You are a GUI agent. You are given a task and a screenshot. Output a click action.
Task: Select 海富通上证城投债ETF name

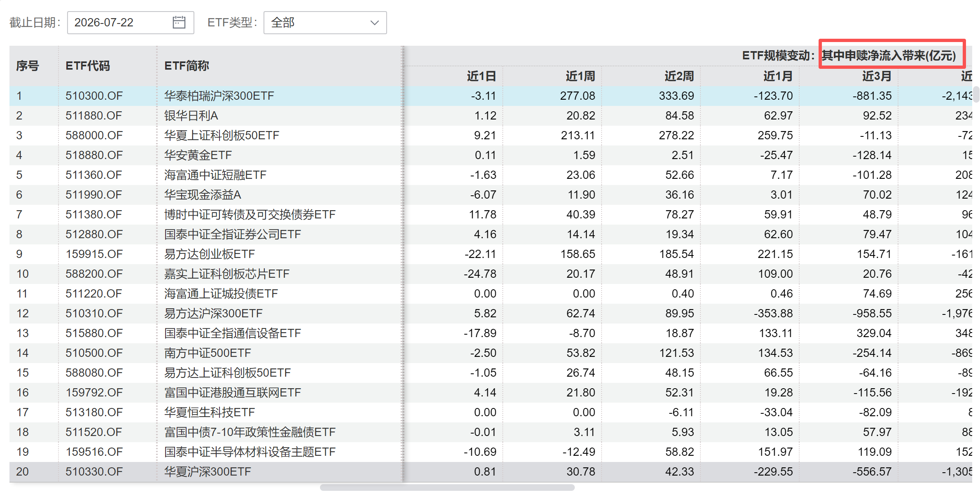(221, 294)
